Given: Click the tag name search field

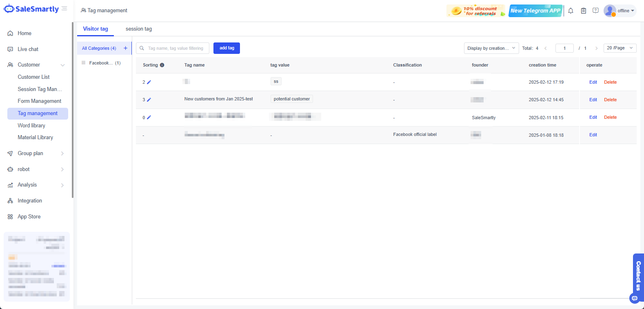Looking at the screenshot, I should pos(175,48).
